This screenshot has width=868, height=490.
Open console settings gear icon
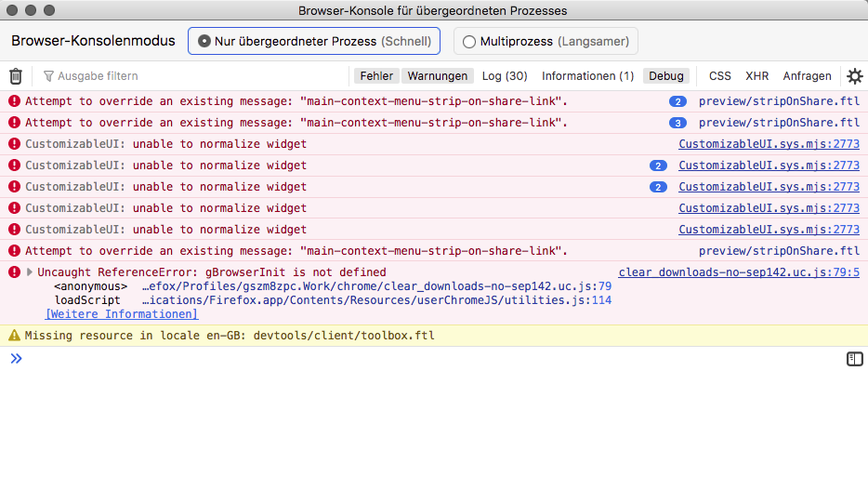854,76
